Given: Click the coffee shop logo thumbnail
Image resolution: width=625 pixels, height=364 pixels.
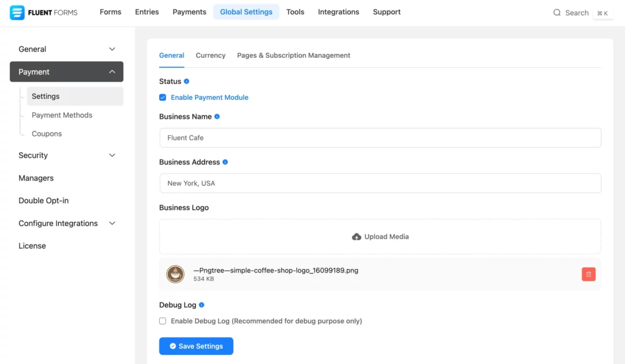Looking at the screenshot, I should coord(175,274).
